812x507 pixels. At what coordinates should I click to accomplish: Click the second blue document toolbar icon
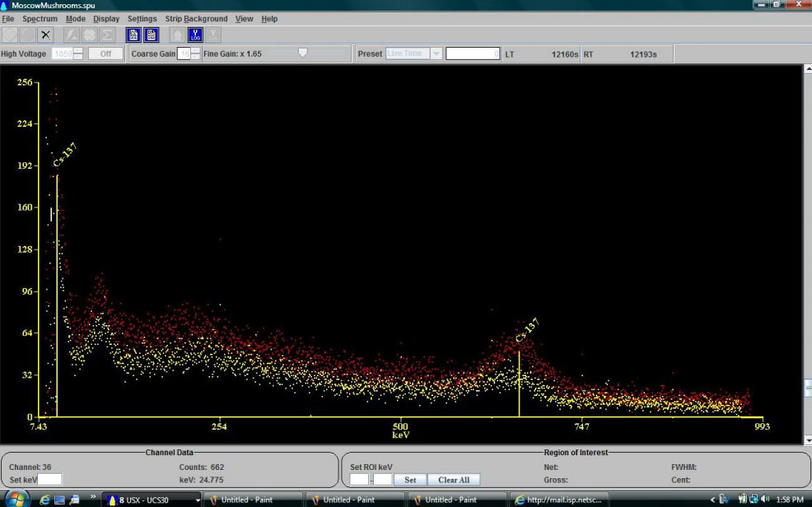pos(152,35)
